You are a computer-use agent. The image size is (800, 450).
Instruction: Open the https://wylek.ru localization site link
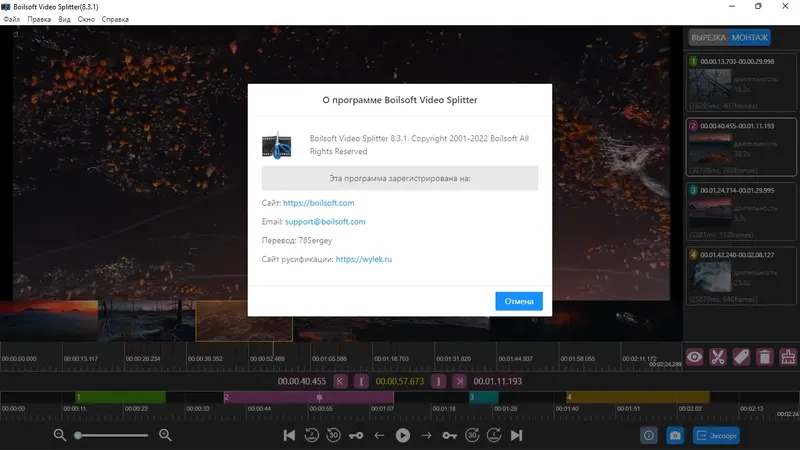coord(364,259)
